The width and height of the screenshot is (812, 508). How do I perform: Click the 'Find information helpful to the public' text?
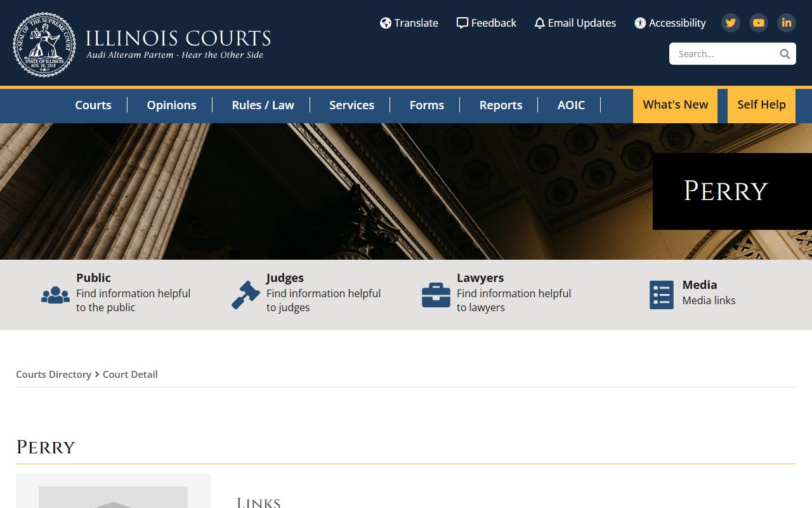click(133, 300)
